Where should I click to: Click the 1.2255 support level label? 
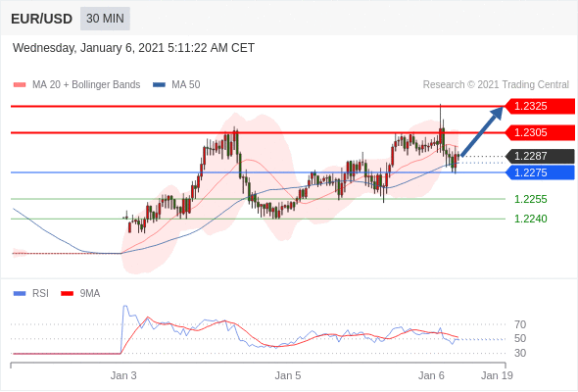tap(531, 200)
